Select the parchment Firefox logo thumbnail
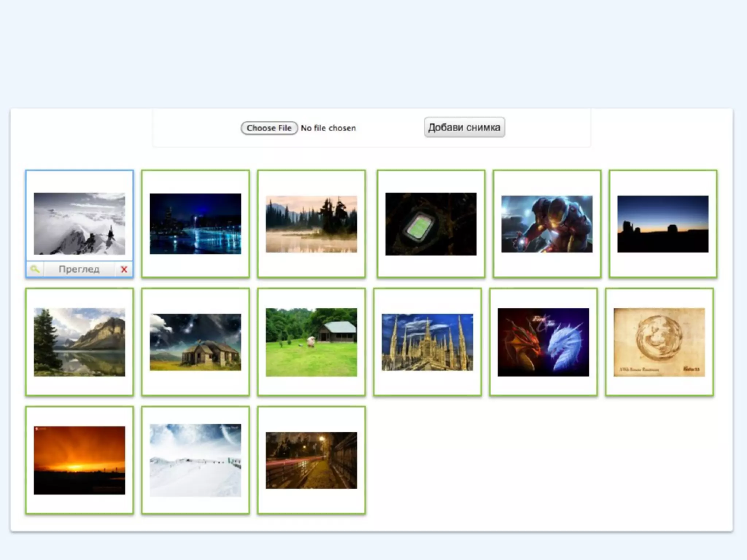The width and height of the screenshot is (747, 560). [x=659, y=342]
